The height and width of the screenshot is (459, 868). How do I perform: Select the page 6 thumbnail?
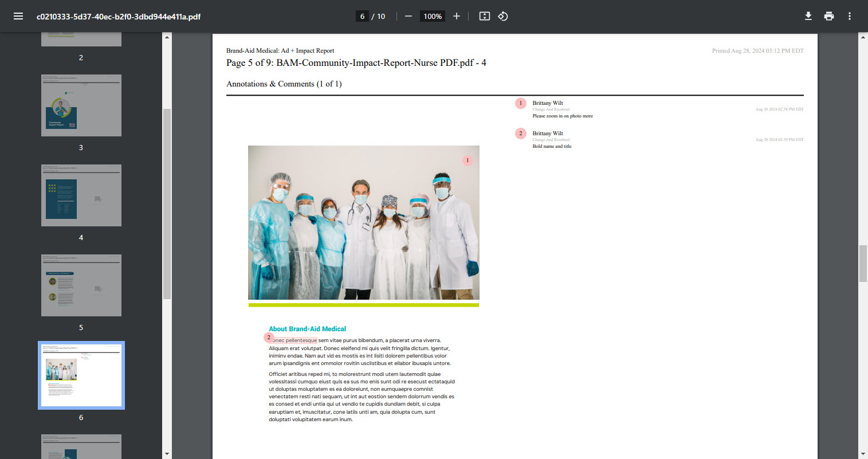point(81,375)
